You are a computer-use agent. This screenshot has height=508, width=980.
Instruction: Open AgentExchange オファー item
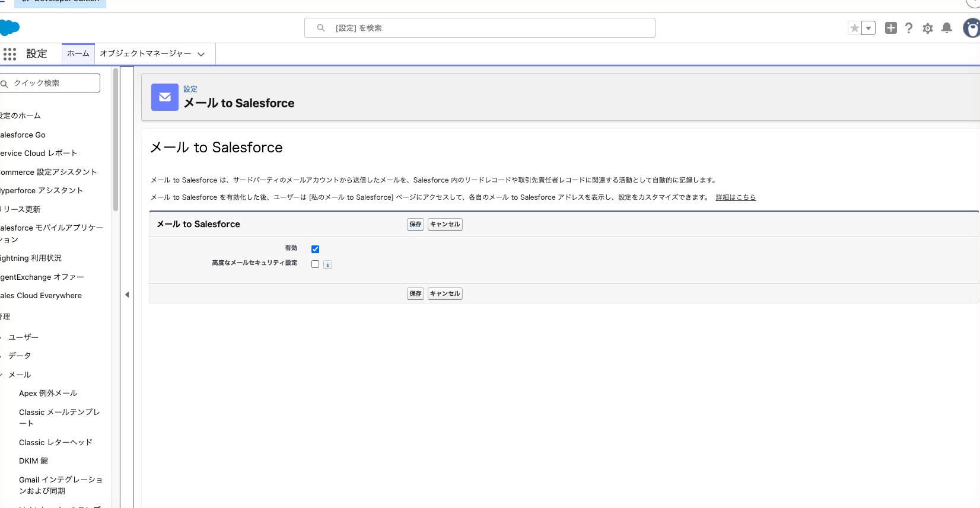pyautogui.click(x=42, y=277)
